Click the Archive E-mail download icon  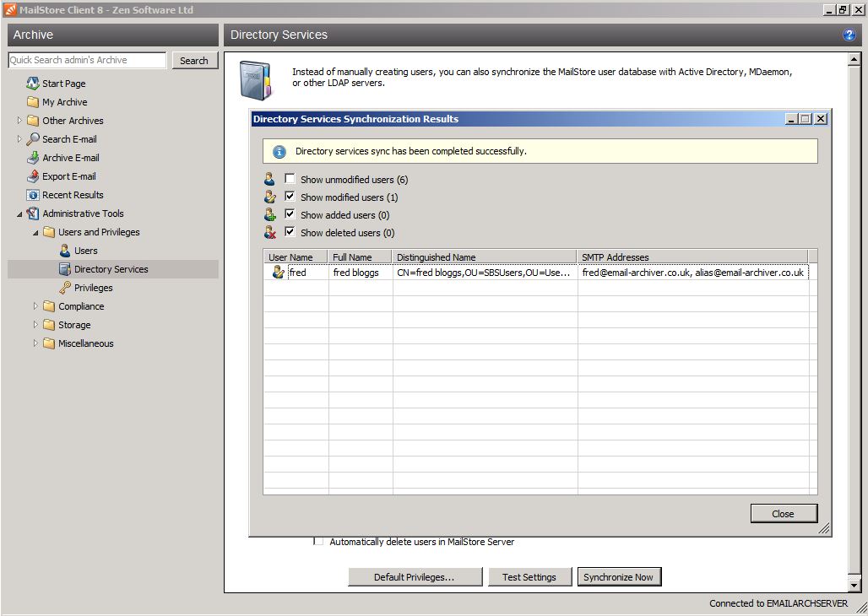point(33,158)
